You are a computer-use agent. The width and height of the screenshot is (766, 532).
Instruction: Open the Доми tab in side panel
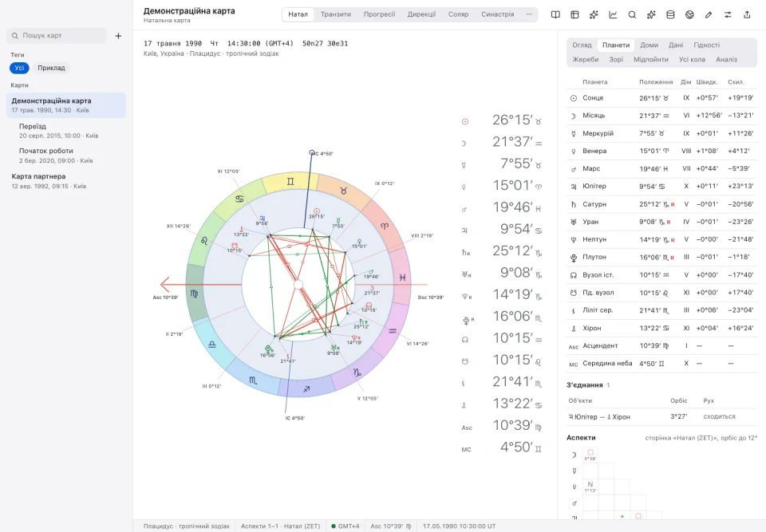(x=649, y=45)
